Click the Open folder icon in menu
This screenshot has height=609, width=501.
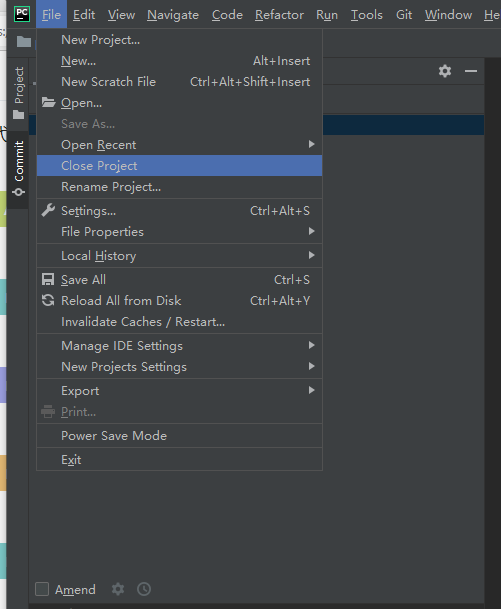[49, 103]
